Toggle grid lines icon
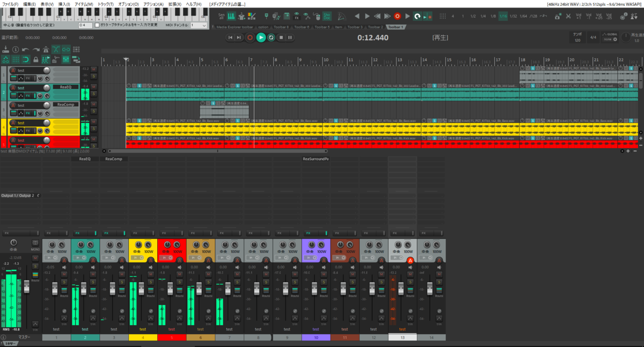 click(x=16, y=60)
